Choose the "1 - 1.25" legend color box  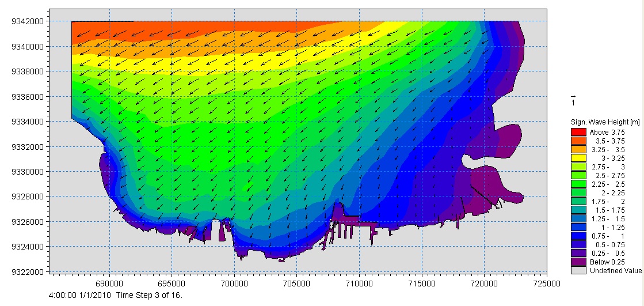tap(576, 226)
